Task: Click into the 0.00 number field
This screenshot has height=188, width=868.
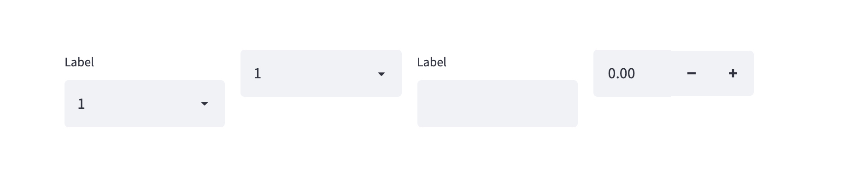Action: [x=631, y=73]
